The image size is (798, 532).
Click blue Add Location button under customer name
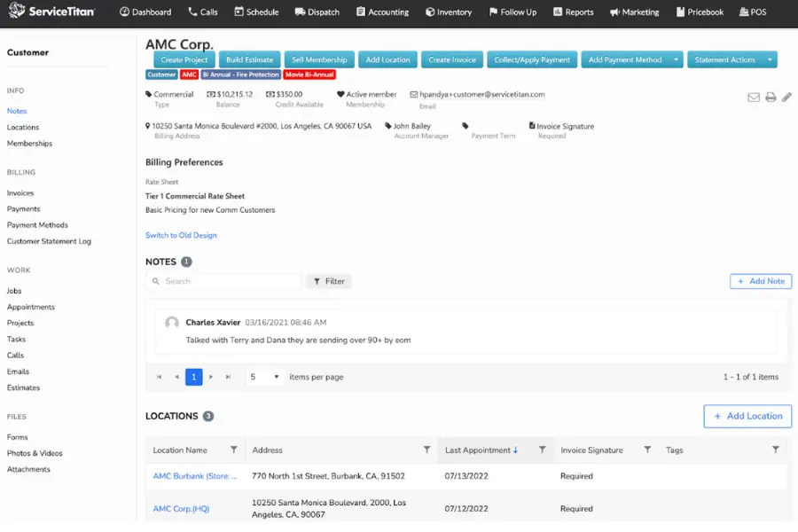point(387,59)
